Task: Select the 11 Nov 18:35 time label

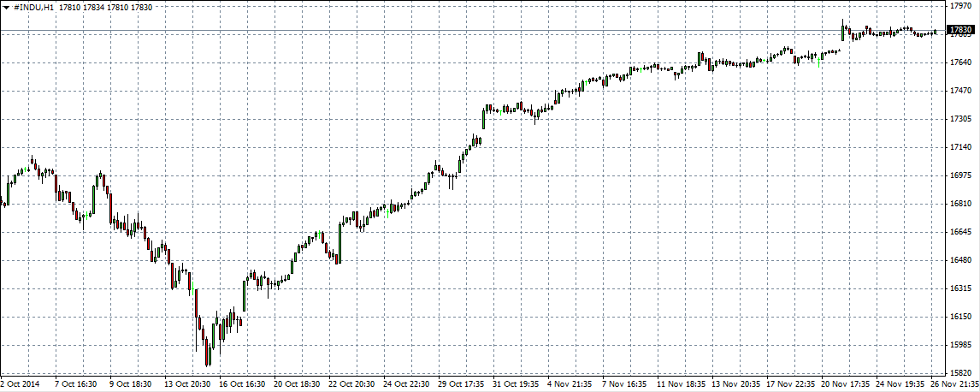Action: 680,385
